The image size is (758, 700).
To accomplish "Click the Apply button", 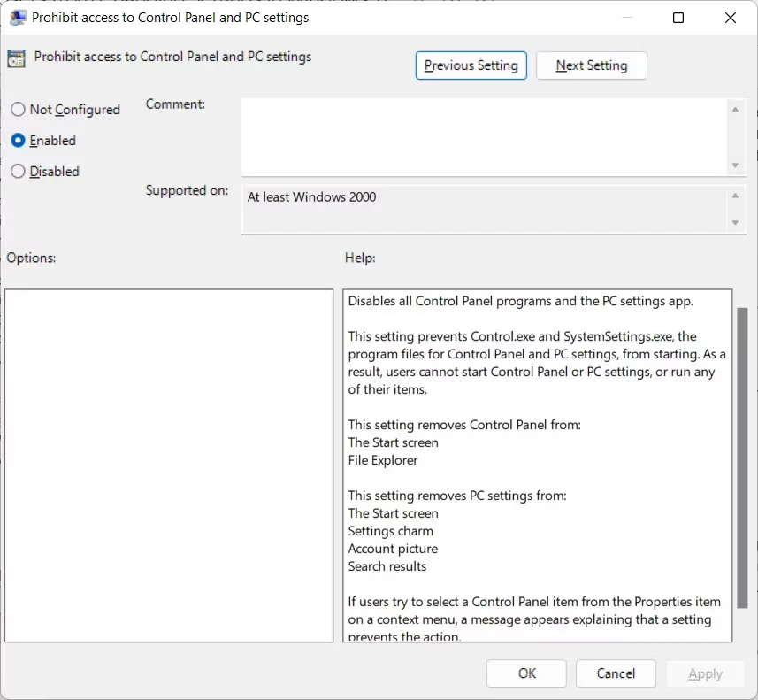I will (705, 673).
